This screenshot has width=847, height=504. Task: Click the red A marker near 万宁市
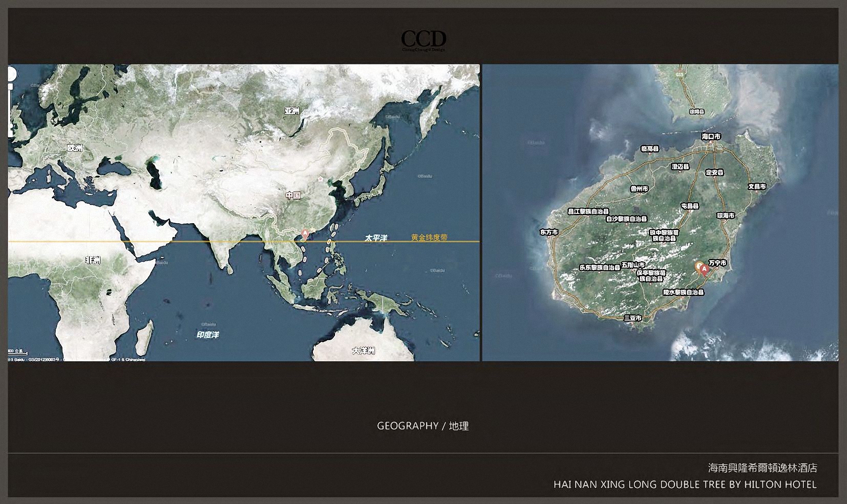(x=704, y=269)
